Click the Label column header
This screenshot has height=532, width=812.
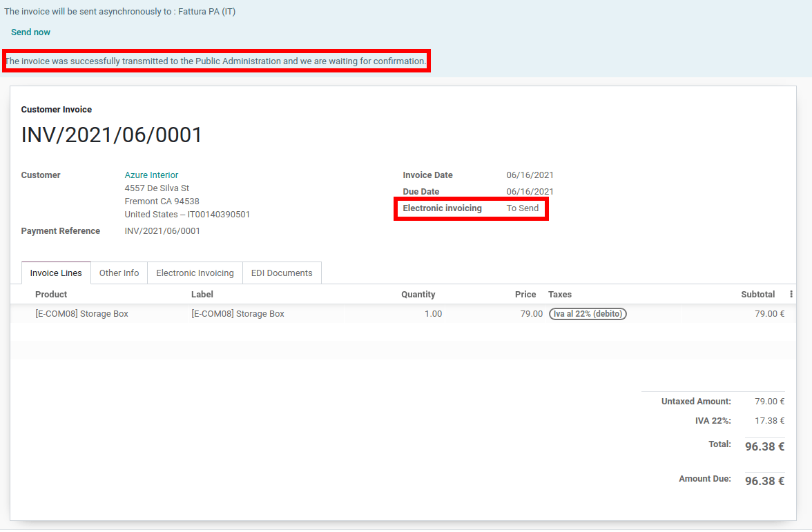(x=202, y=294)
